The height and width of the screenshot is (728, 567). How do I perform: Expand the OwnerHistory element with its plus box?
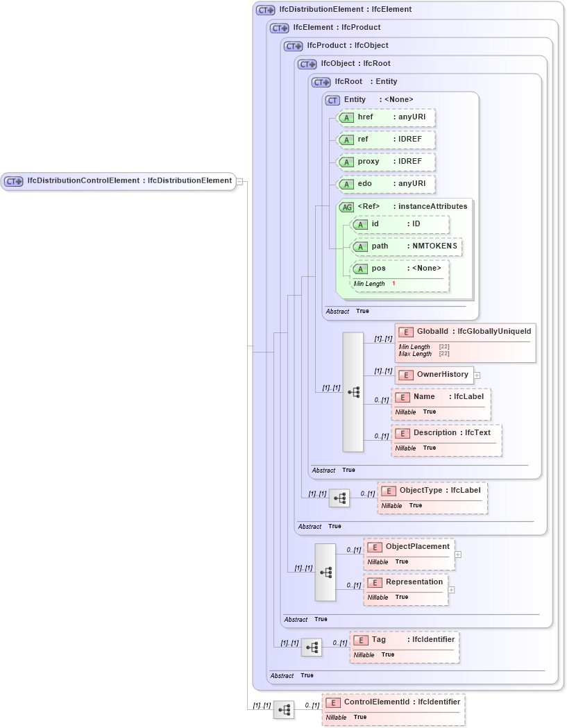pyautogui.click(x=476, y=375)
